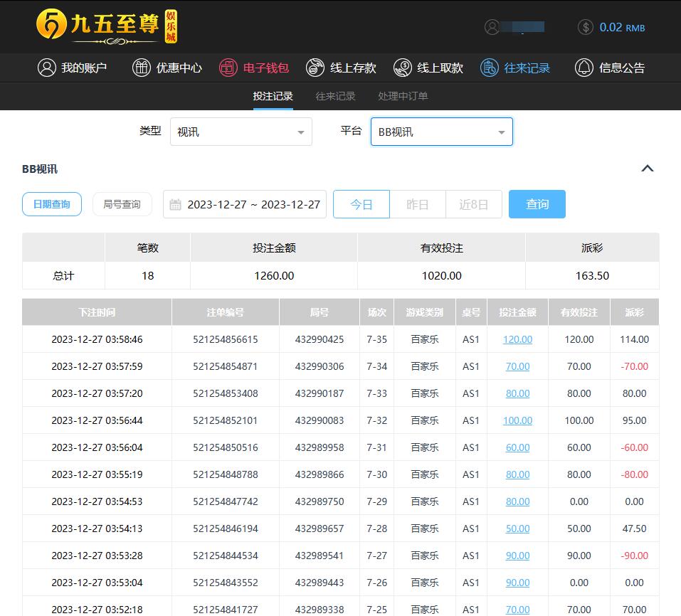The image size is (681, 616).
Task: Click the calendar icon in date field
Action: (x=176, y=205)
